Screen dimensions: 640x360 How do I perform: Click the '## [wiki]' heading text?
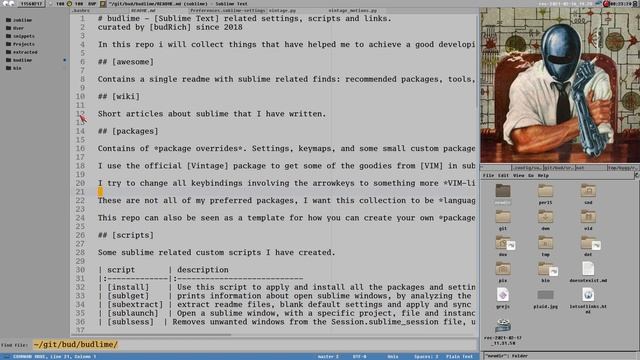pos(119,97)
